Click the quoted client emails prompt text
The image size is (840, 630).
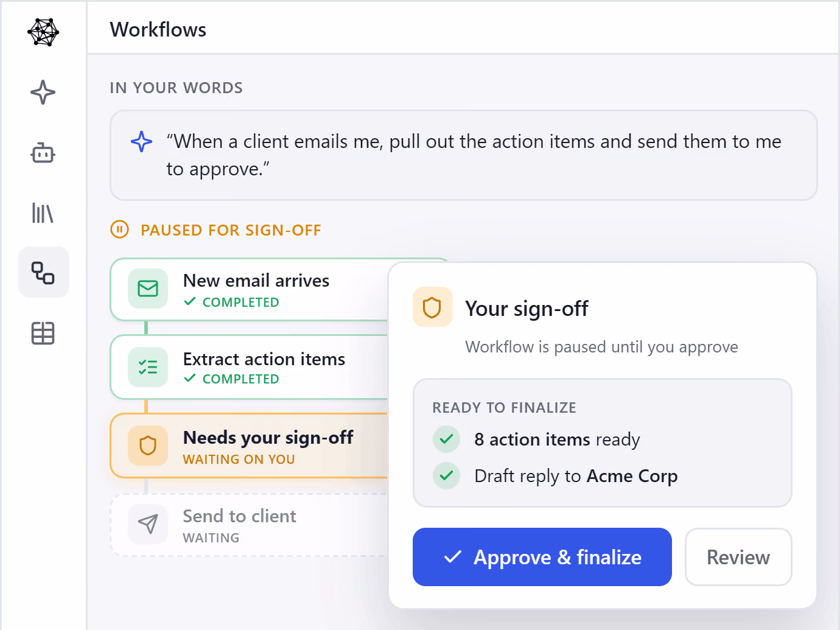(x=474, y=155)
